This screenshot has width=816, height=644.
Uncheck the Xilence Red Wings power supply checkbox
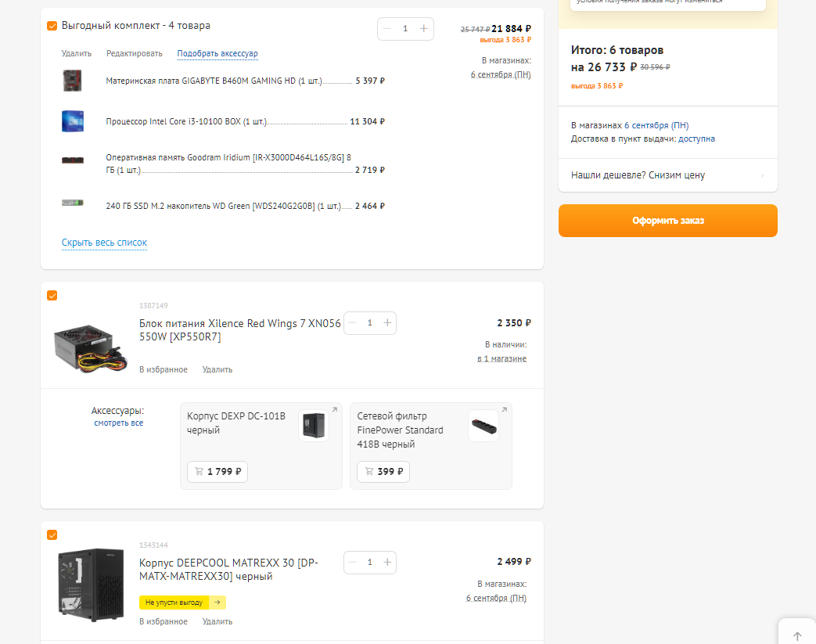point(52,296)
